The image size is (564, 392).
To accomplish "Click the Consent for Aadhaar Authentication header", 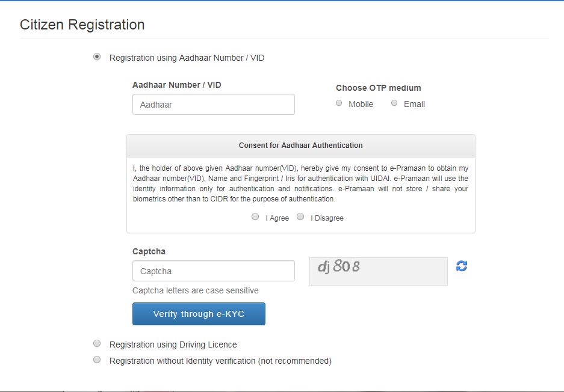I will (300, 145).
